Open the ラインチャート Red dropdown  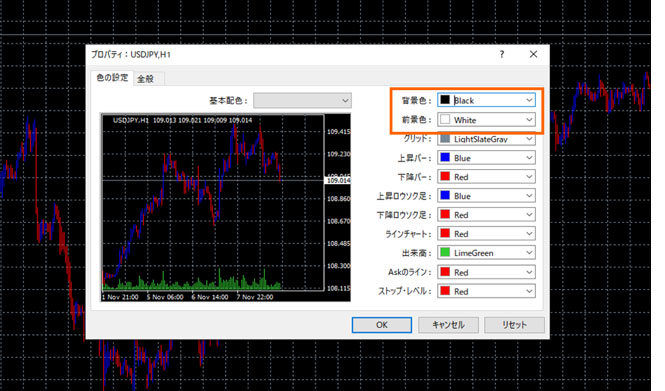pos(486,234)
